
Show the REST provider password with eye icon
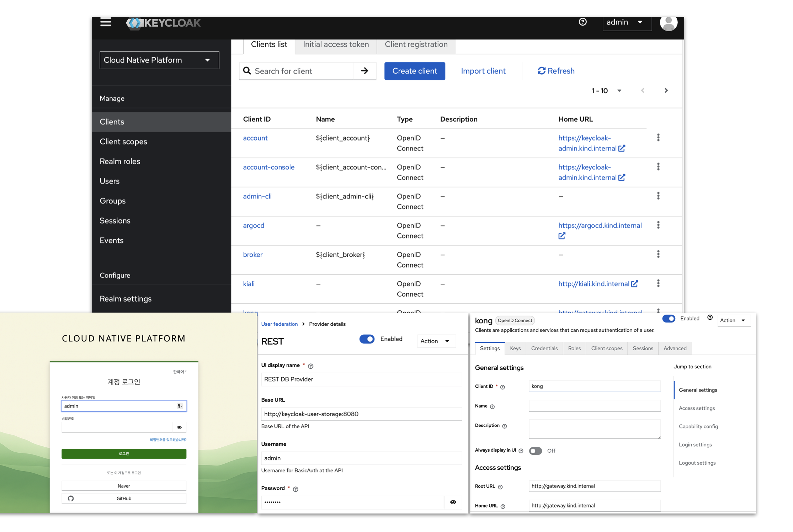point(453,502)
